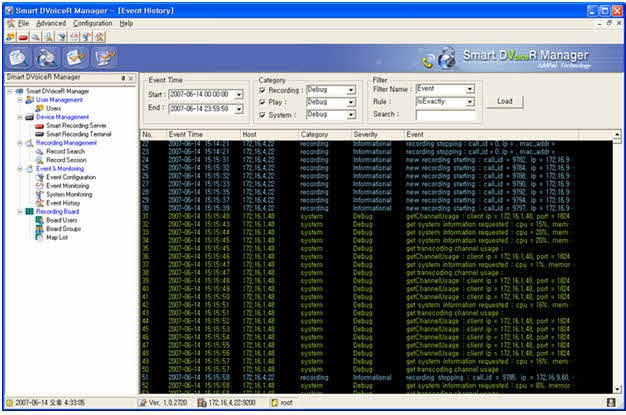Click the red Smart Recording Server toolbar icon
The width and height of the screenshot is (626, 415).
pyautogui.click(x=22, y=36)
